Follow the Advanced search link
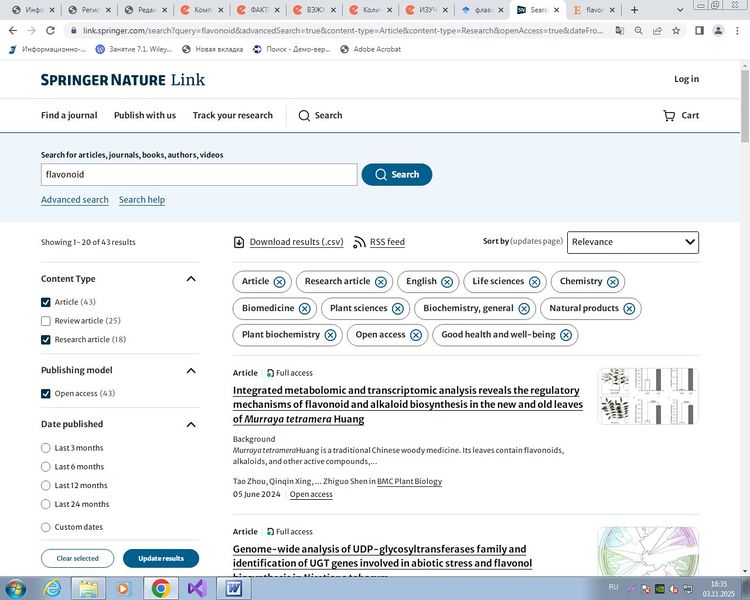The height and width of the screenshot is (600, 750). (74, 200)
